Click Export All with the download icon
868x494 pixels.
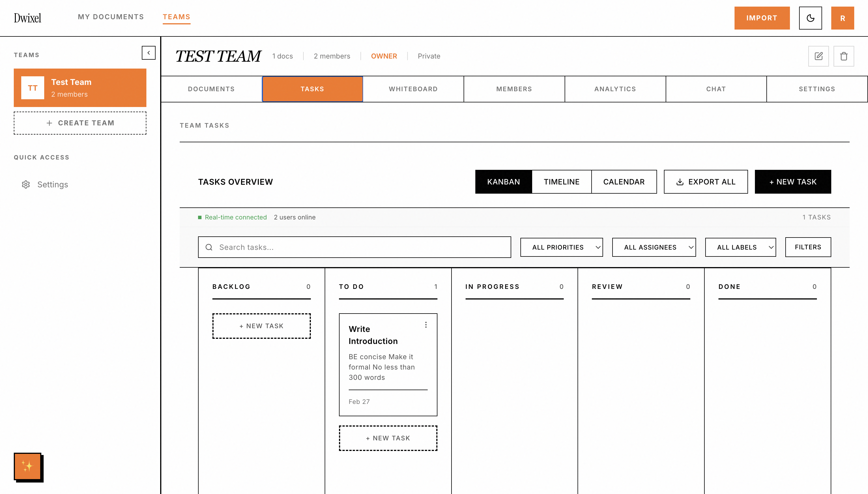706,182
